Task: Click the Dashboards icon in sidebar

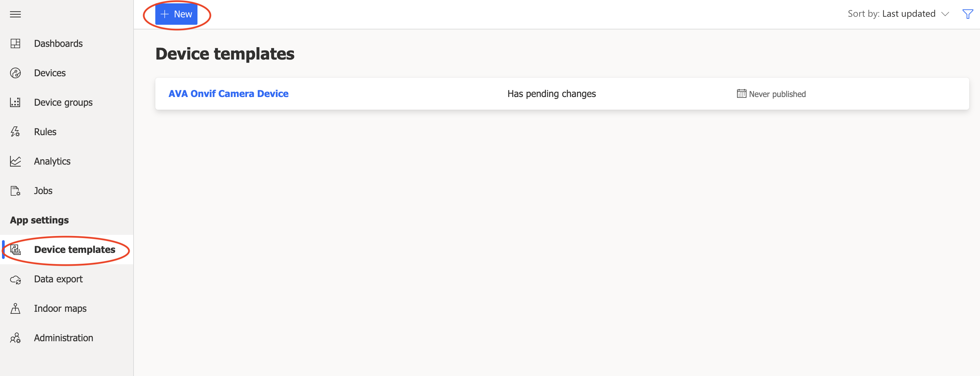Action: [x=16, y=42]
